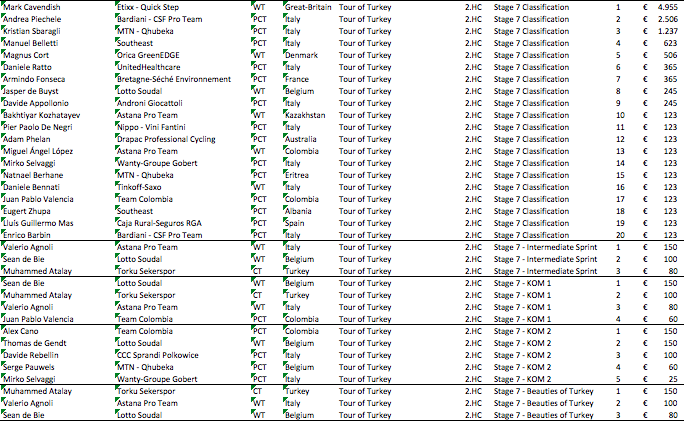Select the cell 'Jasper de Buyst'
Screen dimensions: 684x421
click(31, 91)
